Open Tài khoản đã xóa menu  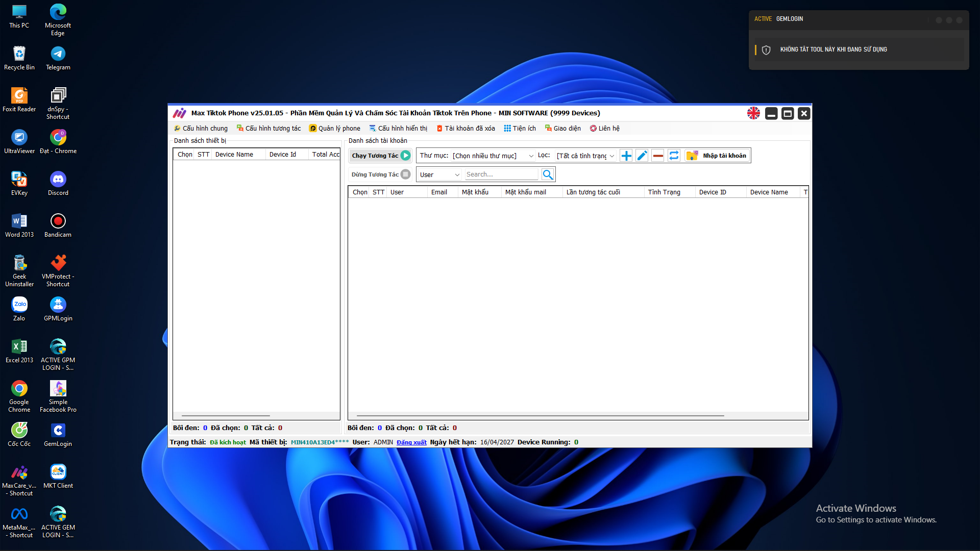click(466, 129)
